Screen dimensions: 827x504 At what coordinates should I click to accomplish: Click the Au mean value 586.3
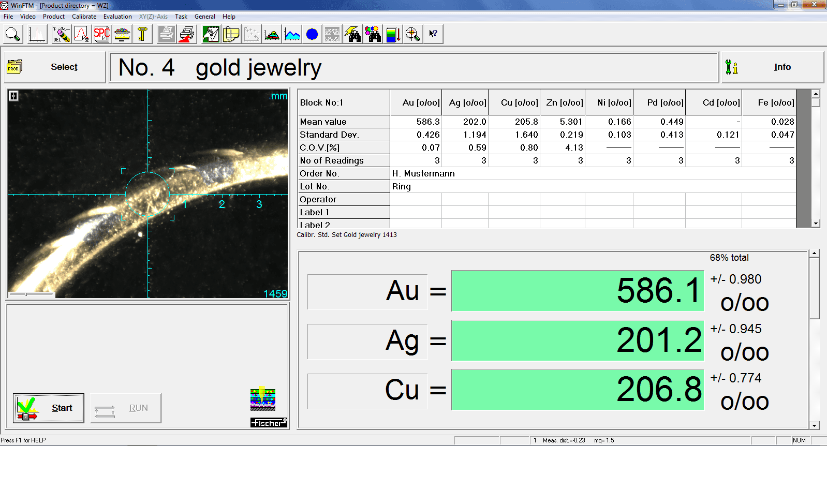(416, 122)
